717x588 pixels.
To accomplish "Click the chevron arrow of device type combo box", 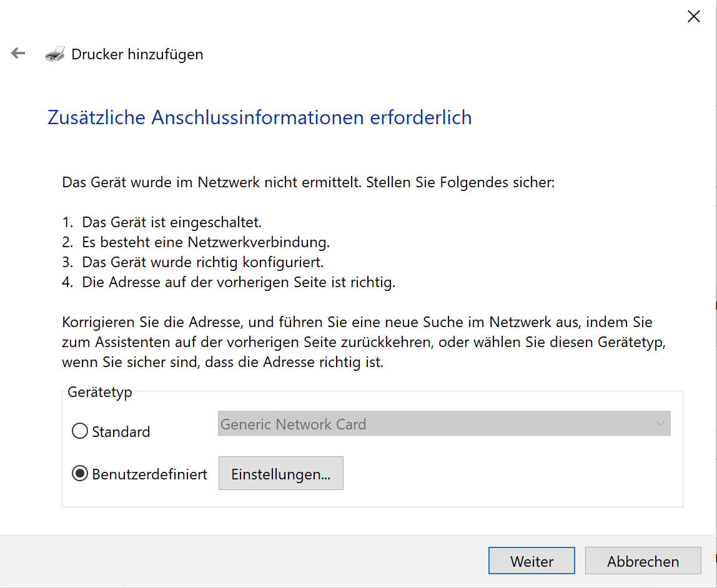I will 660,424.
